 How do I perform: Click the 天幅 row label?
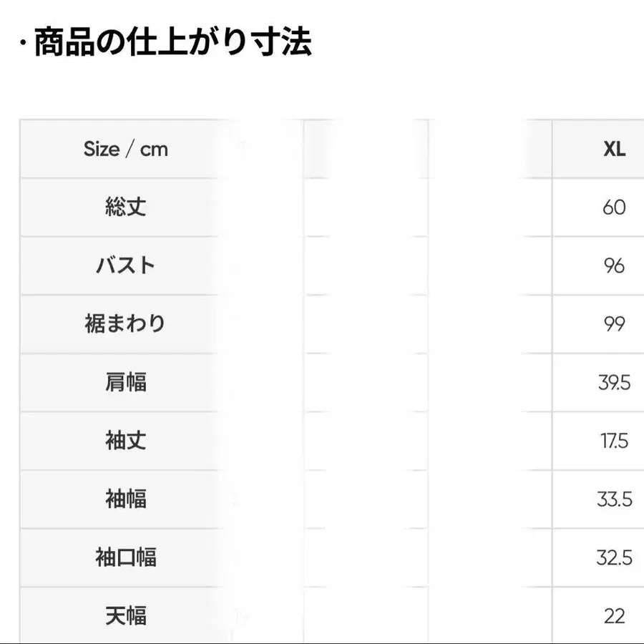pos(126,615)
